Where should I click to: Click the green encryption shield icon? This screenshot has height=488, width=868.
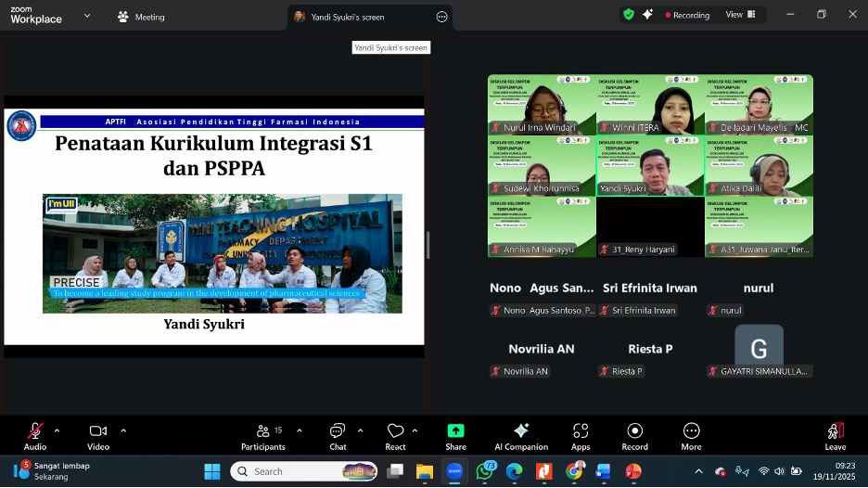tap(629, 15)
